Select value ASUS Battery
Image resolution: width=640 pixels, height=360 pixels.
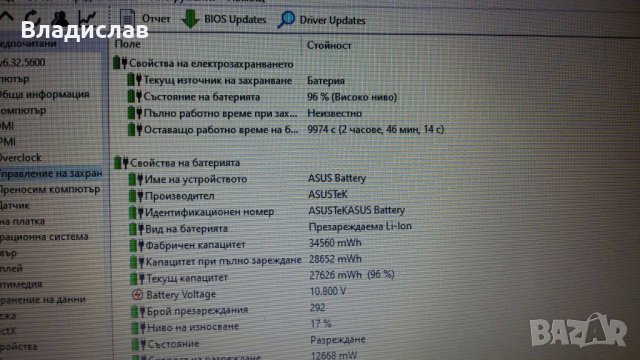click(337, 178)
